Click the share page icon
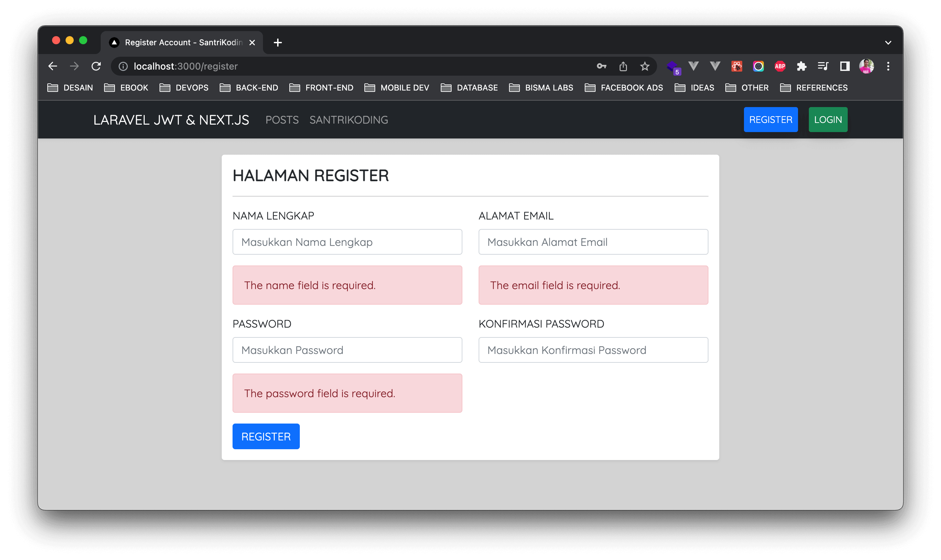941x560 pixels. 623,67
